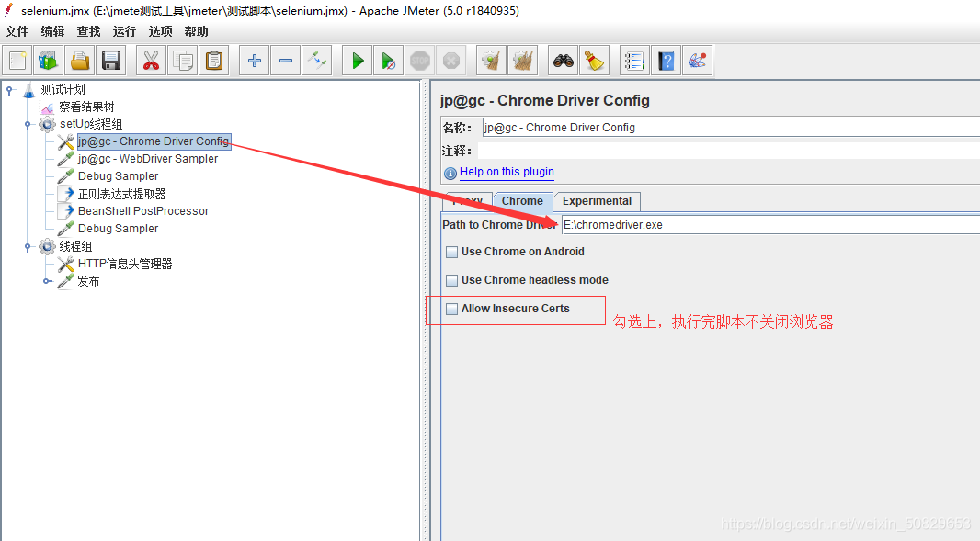
Task: Select HTTP信息头管理器 tree node
Action: point(125,264)
